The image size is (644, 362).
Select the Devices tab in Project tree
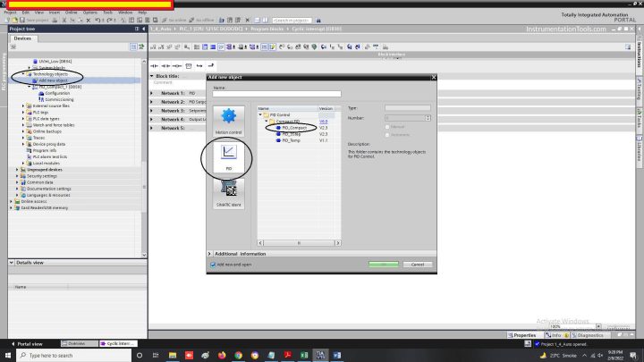pyautogui.click(x=22, y=38)
